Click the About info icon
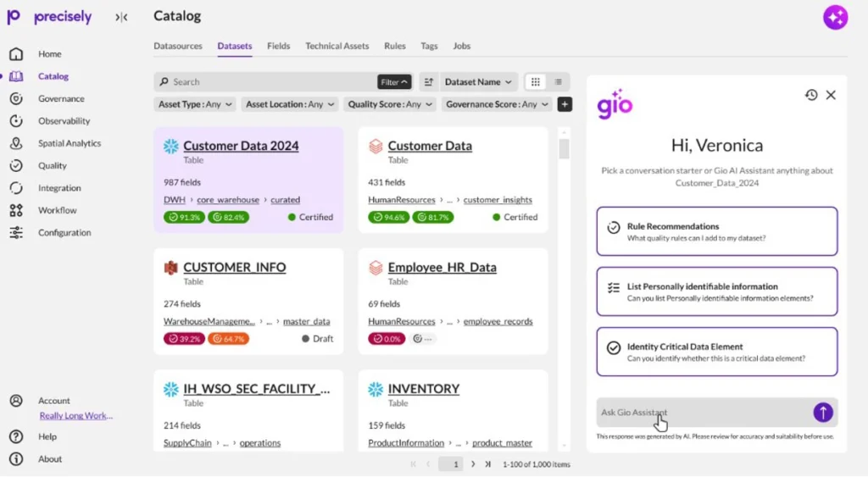The height and width of the screenshot is (477, 868). coord(16,458)
